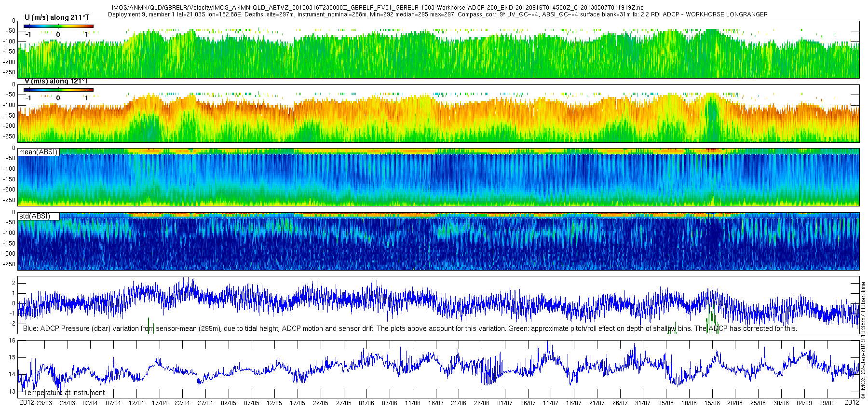Click the U velocity colorbar gradient
The width and height of the screenshot is (868, 410).
pos(58,26)
